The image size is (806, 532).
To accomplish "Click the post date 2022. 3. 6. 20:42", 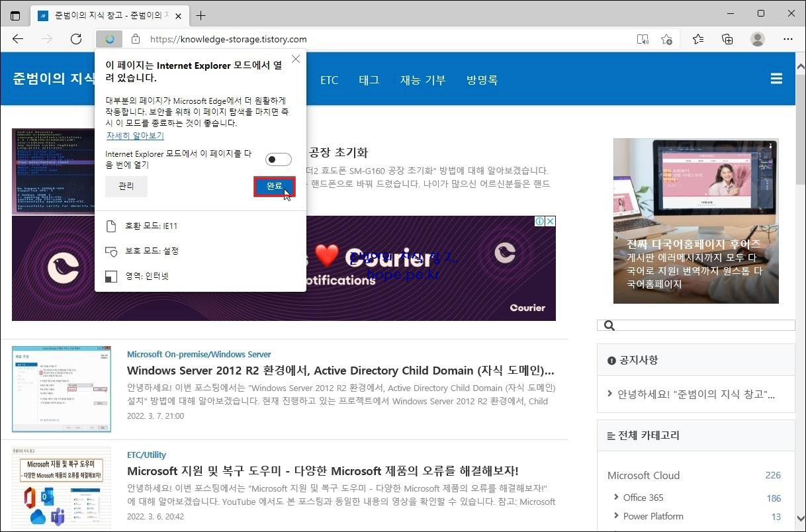I will [x=156, y=517].
